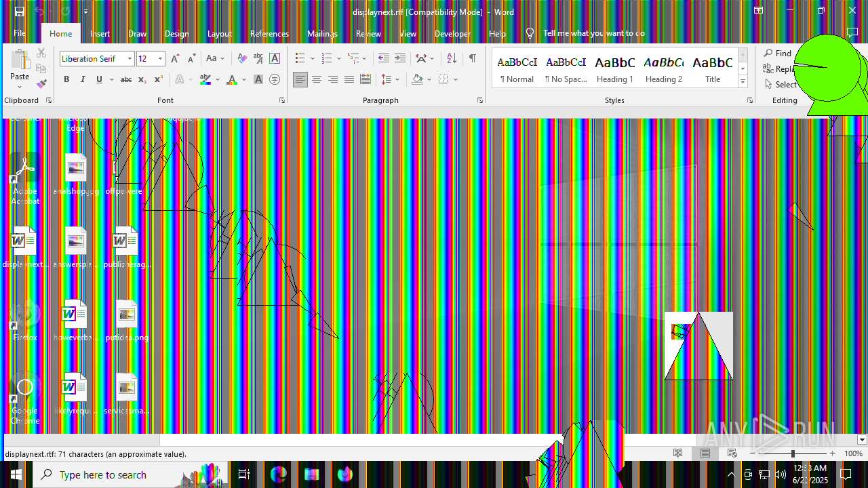This screenshot has width=868, height=488.
Task: Click zoom in plus button
Action: (x=832, y=453)
